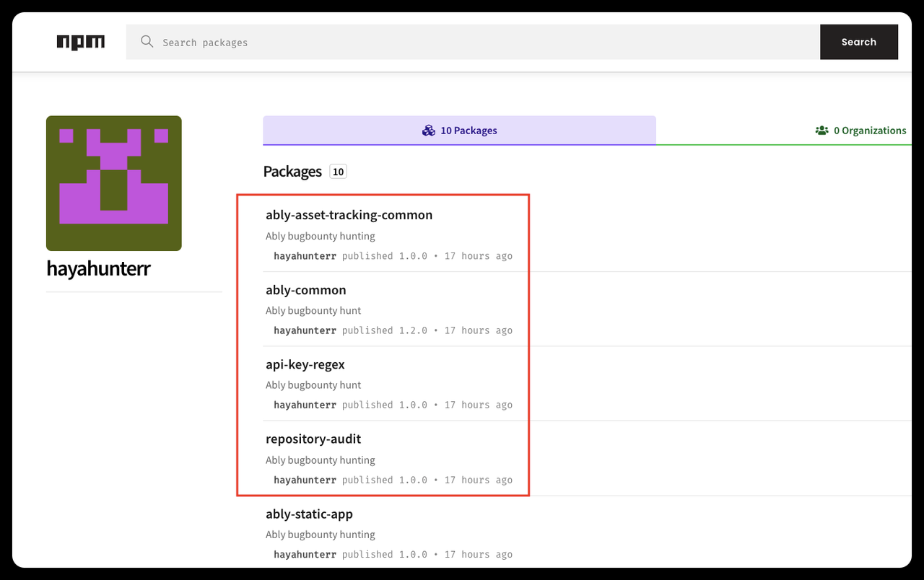Click the description under ably-asset-tracking-common
This screenshot has height=580, width=924.
point(321,236)
